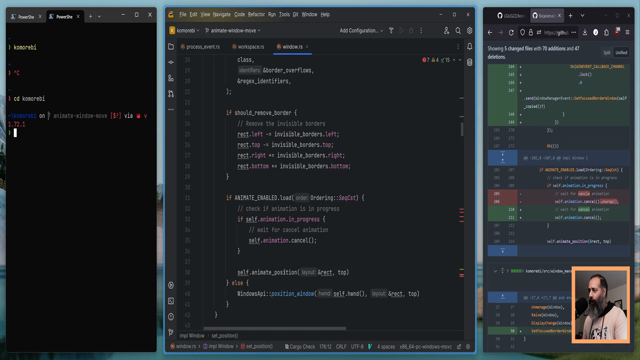This screenshot has width=640, height=360.
Task: Open the terminal new tab profile dropdown arrow
Action: pyautogui.click(x=99, y=16)
